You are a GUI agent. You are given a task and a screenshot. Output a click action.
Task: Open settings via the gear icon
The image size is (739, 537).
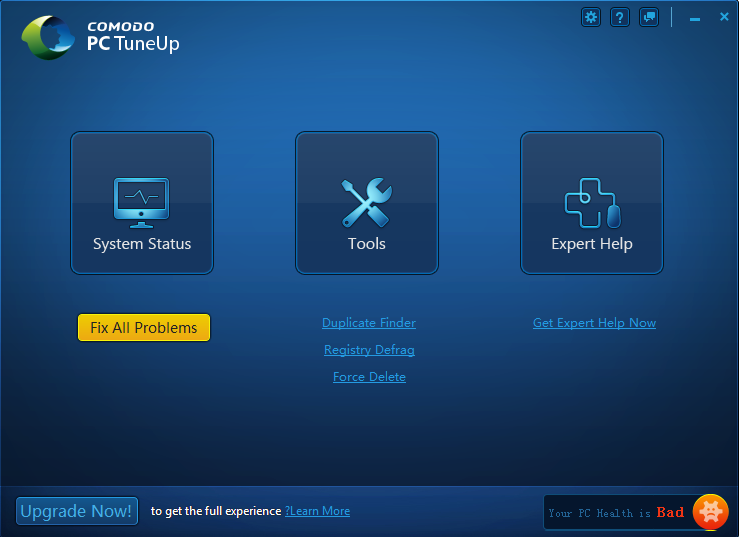pos(591,17)
